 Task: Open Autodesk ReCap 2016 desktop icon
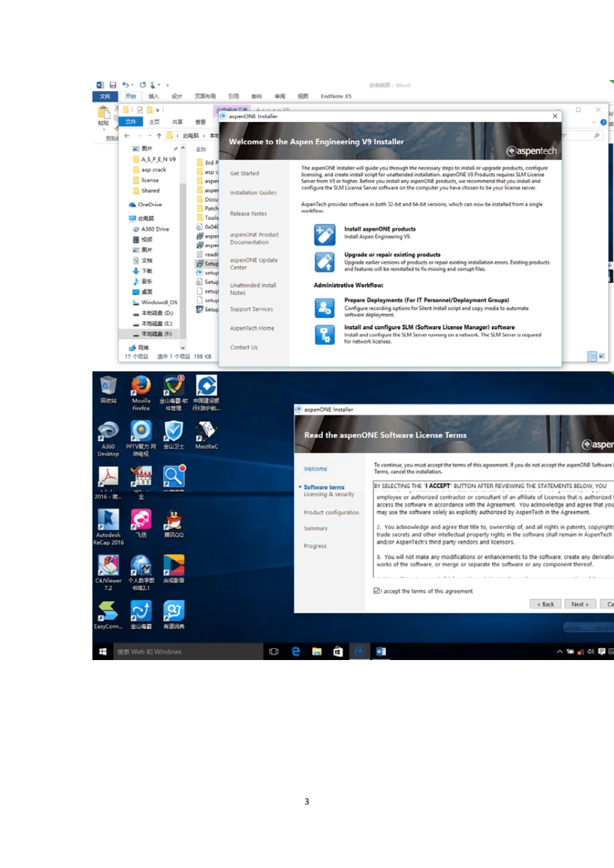pyautogui.click(x=108, y=520)
